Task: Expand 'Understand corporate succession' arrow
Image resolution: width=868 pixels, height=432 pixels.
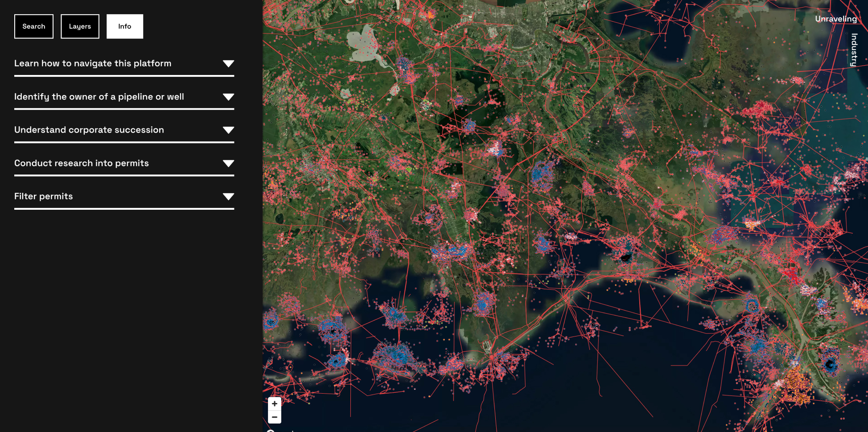Action: click(x=228, y=130)
